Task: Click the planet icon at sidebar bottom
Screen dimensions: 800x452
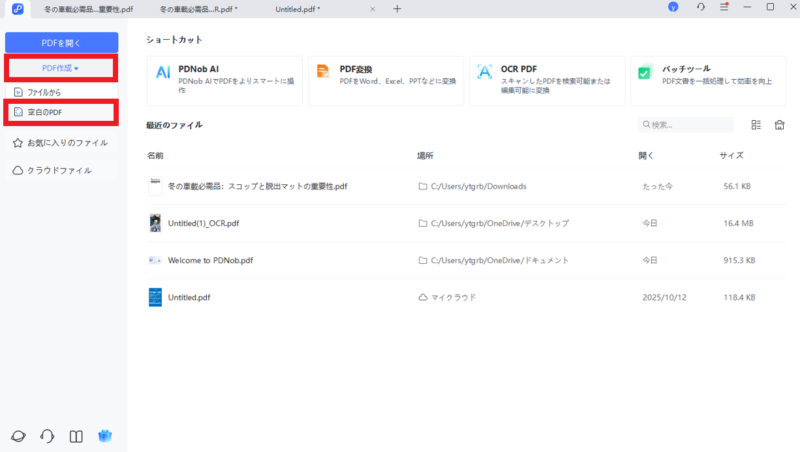Action: pos(18,436)
